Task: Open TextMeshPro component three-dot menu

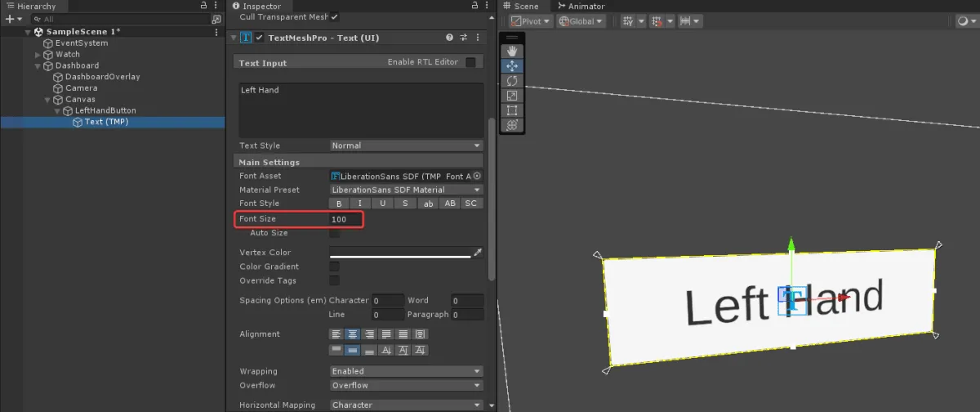Action: click(477, 38)
